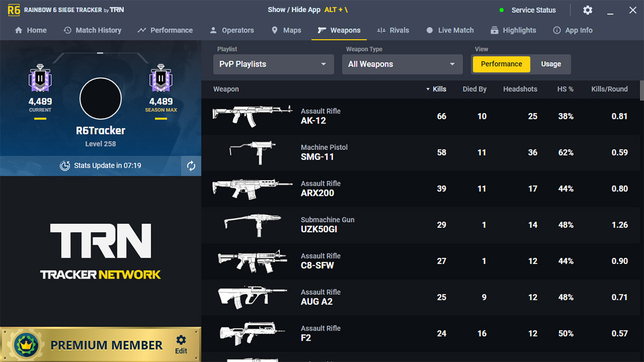Refresh the player stats update
Screen dimensions: 644x362
191,165
